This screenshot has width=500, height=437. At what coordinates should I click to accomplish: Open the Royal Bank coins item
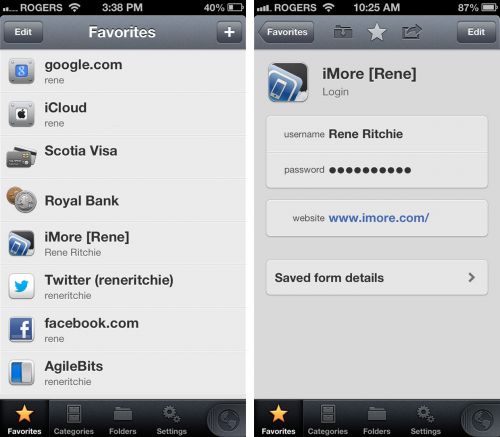tap(123, 200)
